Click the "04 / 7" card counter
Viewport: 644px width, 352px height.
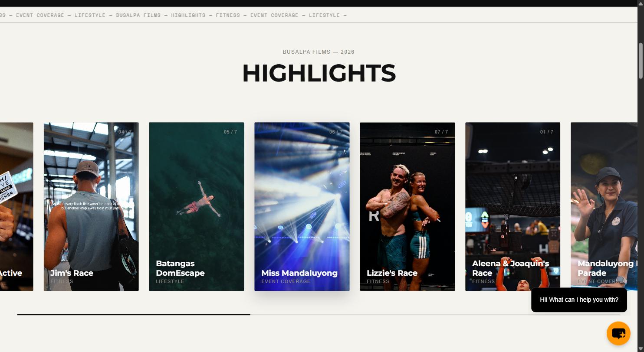[x=125, y=132]
